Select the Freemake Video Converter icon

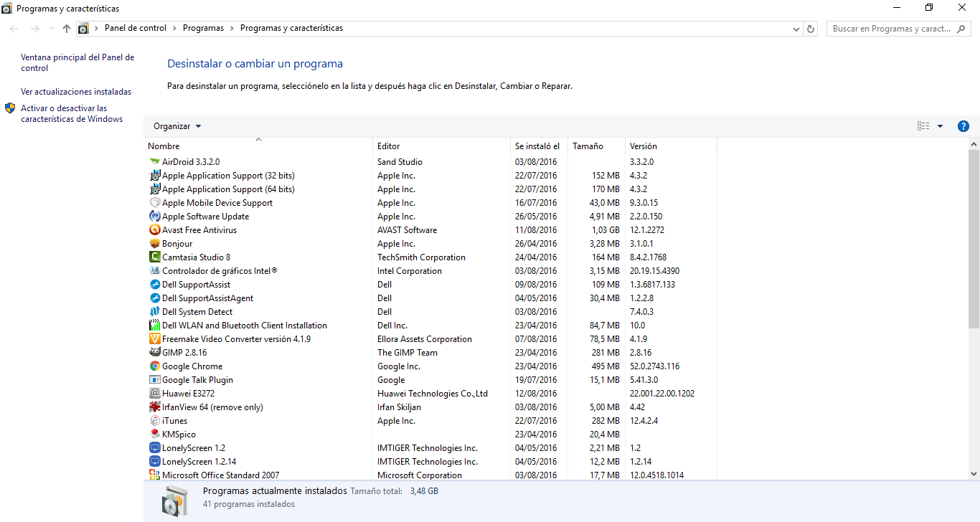[x=155, y=339]
